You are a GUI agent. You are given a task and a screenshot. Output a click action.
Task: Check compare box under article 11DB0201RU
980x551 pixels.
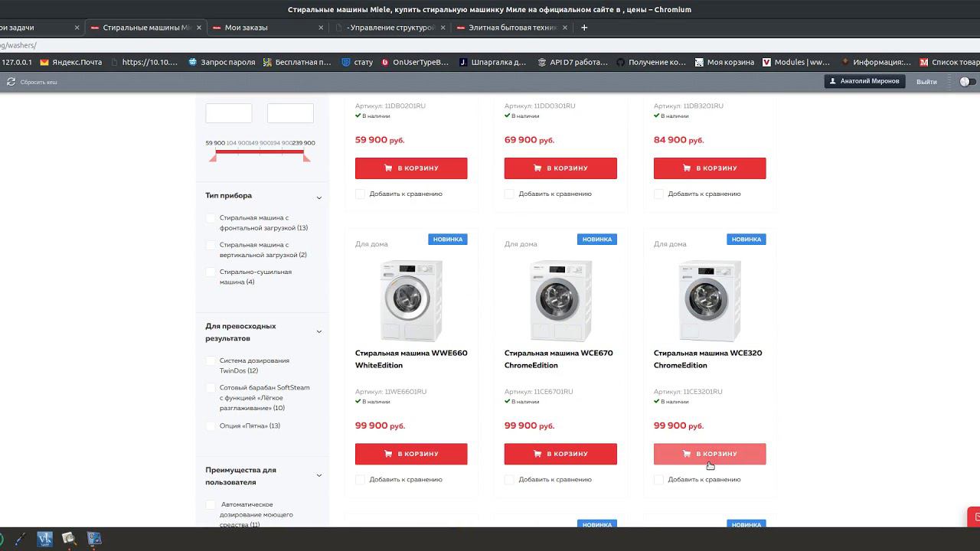[361, 194]
